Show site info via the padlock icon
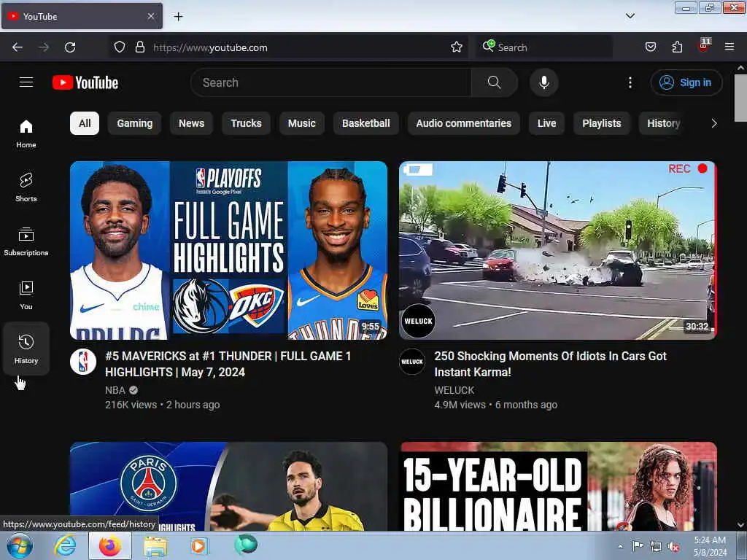 139,47
